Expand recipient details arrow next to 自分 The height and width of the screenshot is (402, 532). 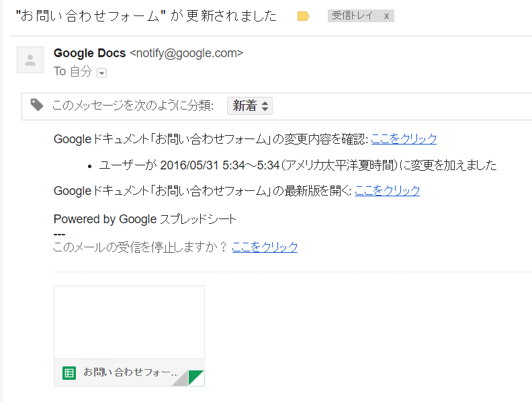tap(102, 73)
